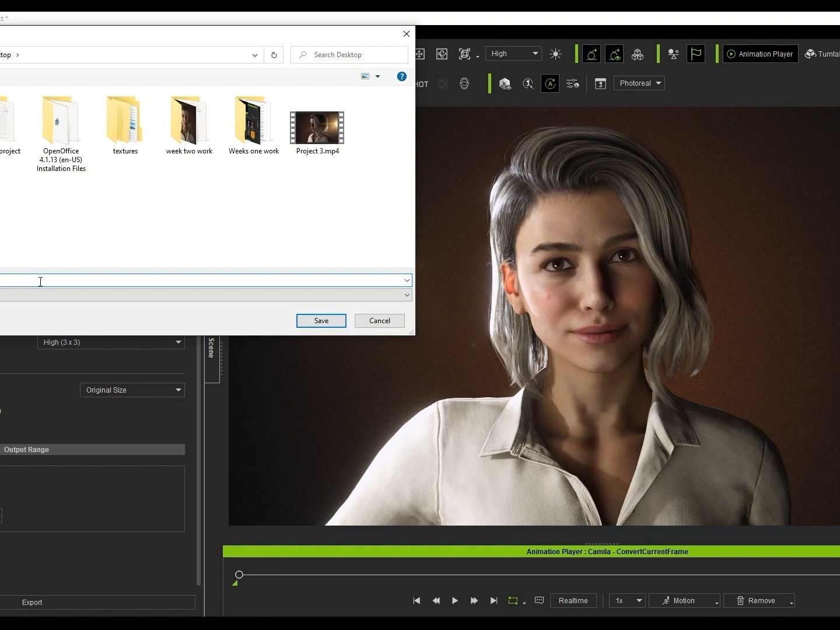Screen dimensions: 840x630
Task: Click the timeline playhead circle handle
Action: click(x=239, y=575)
